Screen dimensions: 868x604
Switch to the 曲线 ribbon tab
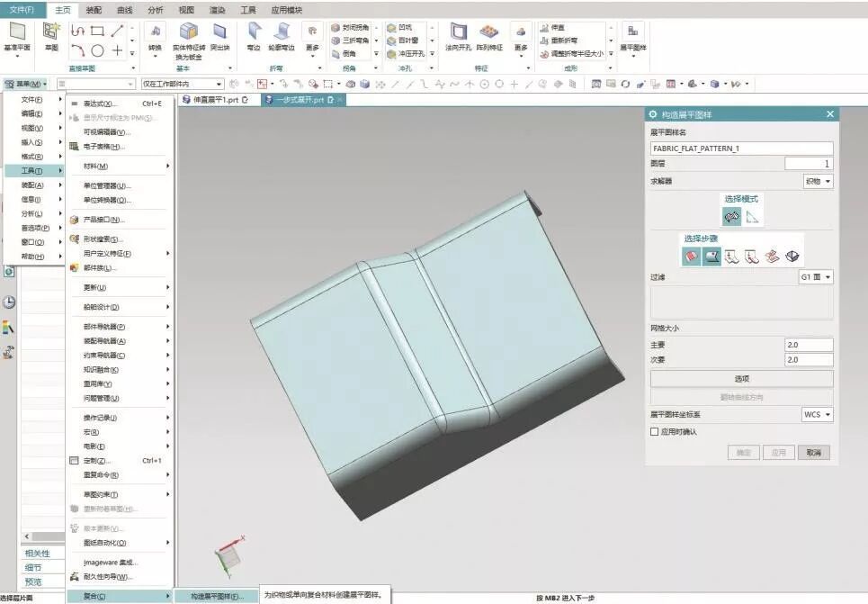124,9
